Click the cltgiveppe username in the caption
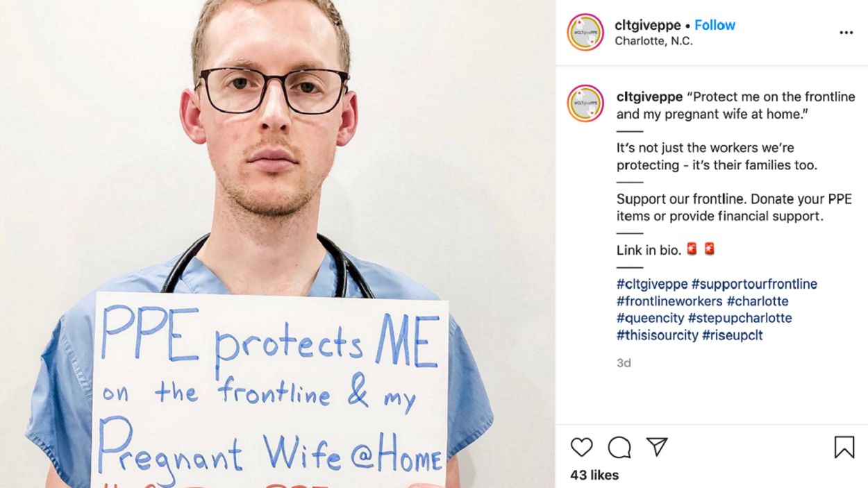This screenshot has height=488, width=868. tap(649, 96)
